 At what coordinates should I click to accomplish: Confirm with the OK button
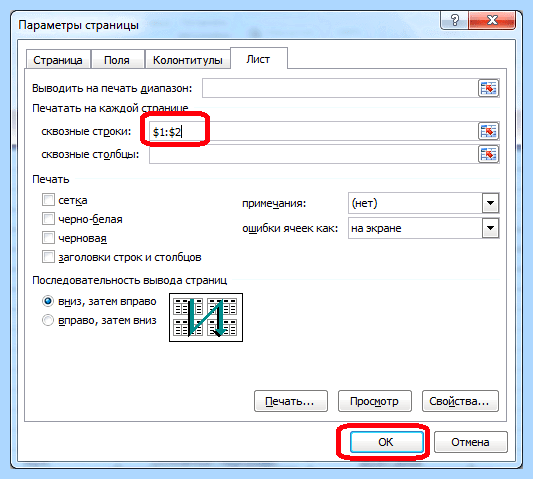(x=386, y=442)
